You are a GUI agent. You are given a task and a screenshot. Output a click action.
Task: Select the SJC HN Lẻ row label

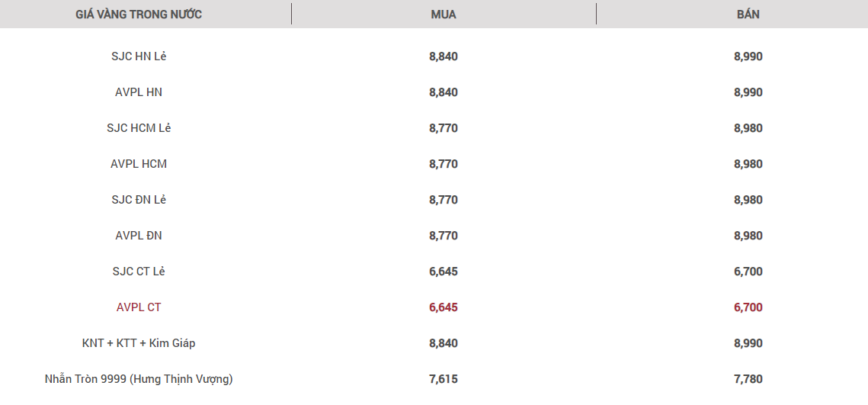coord(139,56)
